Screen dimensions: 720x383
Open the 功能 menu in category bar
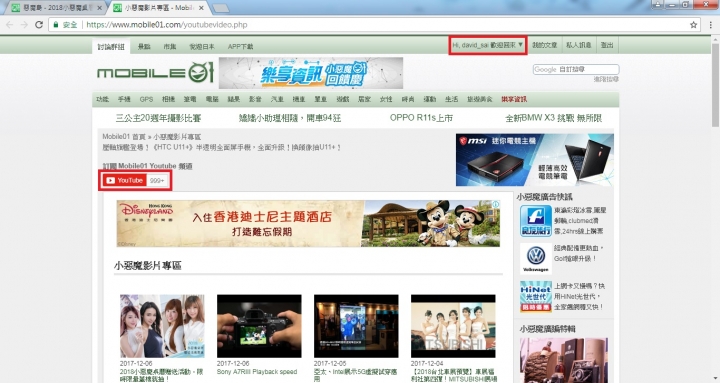pos(102,99)
